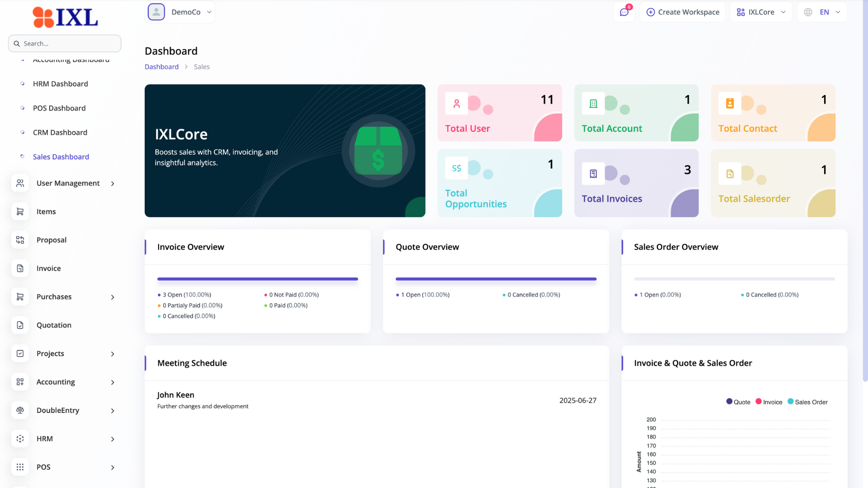Open the Items menu entry
This screenshot has height=488, width=868.
pyautogui.click(x=46, y=211)
